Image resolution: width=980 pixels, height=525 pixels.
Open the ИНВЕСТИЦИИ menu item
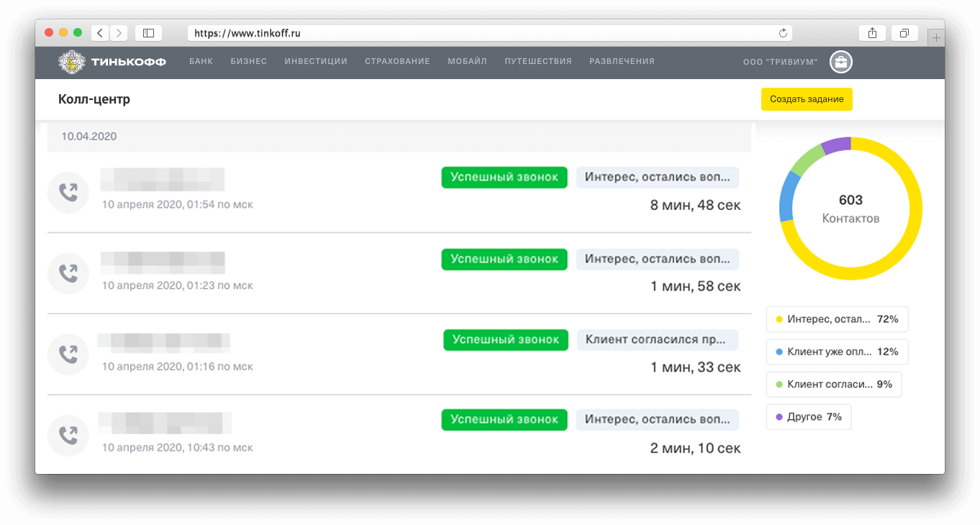click(316, 62)
